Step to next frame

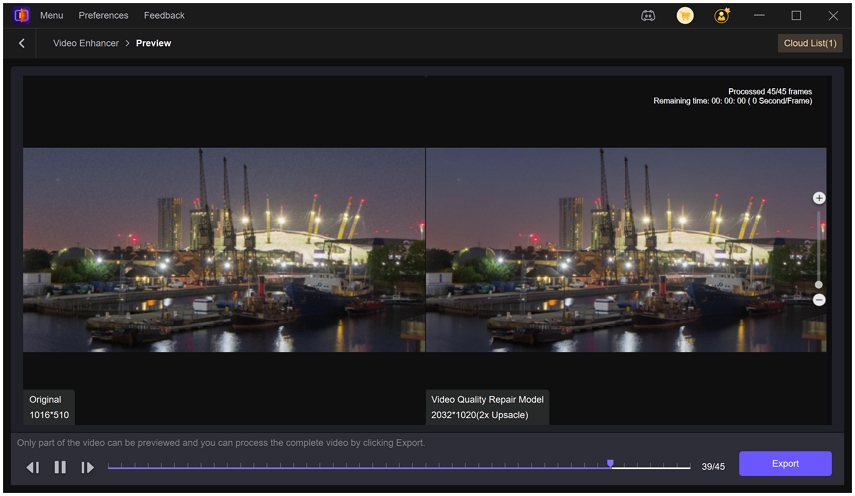[x=87, y=467]
